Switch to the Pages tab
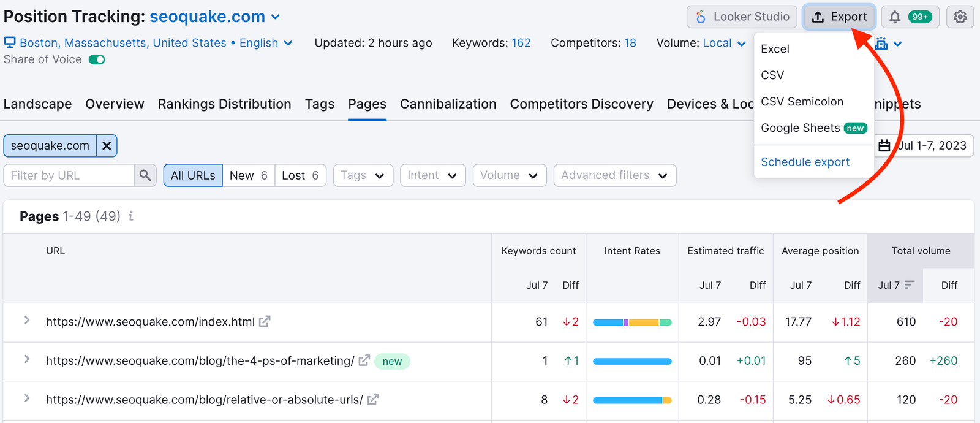 click(x=367, y=104)
